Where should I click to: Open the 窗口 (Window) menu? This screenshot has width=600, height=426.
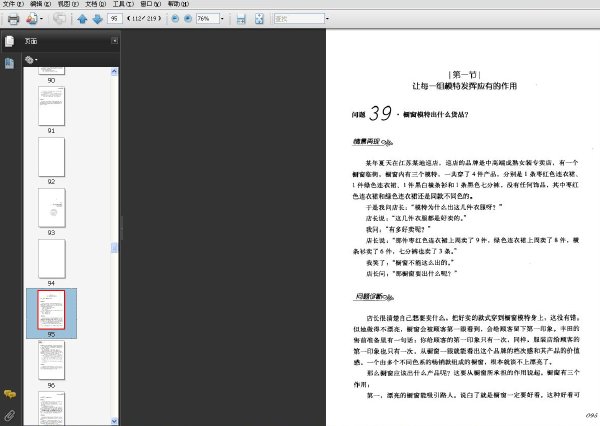point(150,4)
